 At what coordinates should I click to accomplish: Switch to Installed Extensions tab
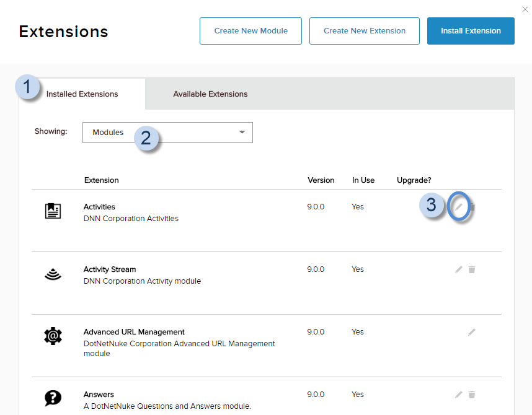click(82, 94)
